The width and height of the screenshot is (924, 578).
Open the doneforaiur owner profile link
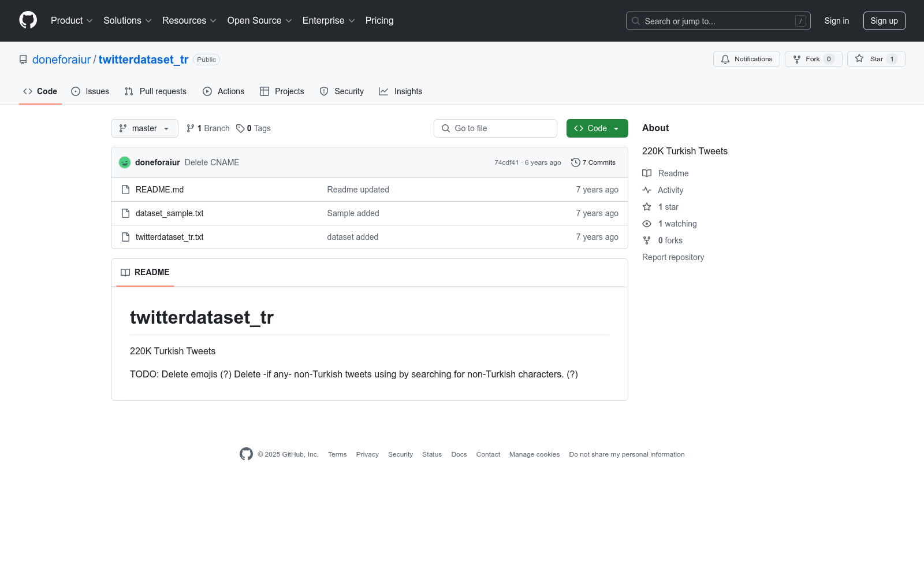(x=62, y=60)
